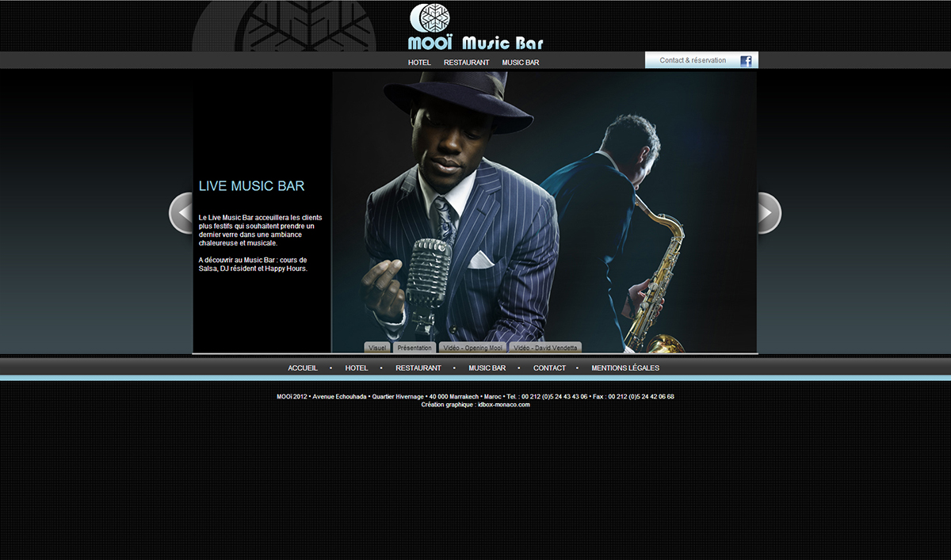Click the paragraph starting 'A découvrir au Music Bar'

(x=253, y=265)
